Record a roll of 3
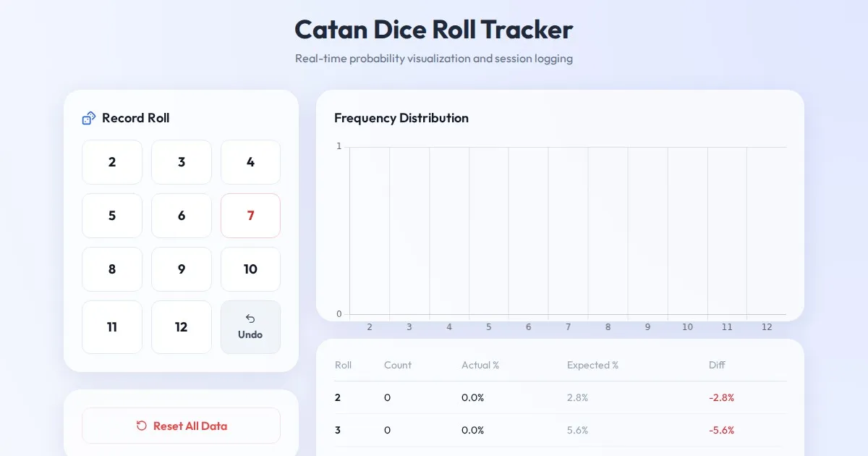Screen dimensions: 868x456 (x=182, y=162)
